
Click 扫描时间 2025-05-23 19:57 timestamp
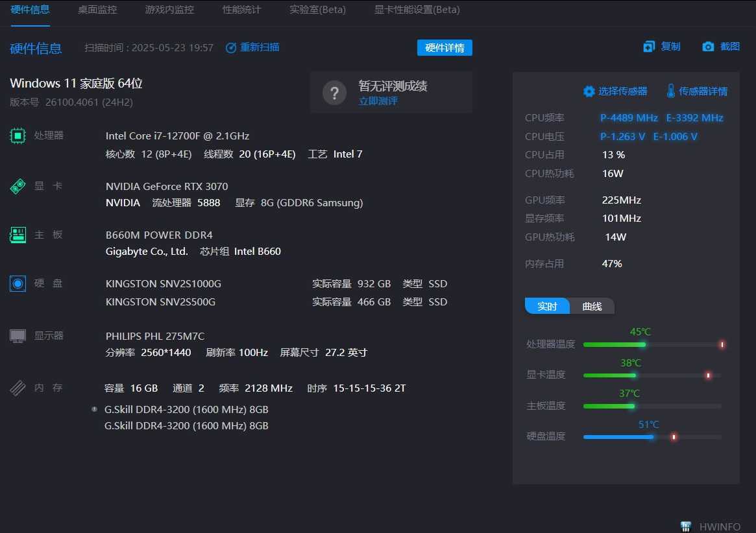click(149, 48)
